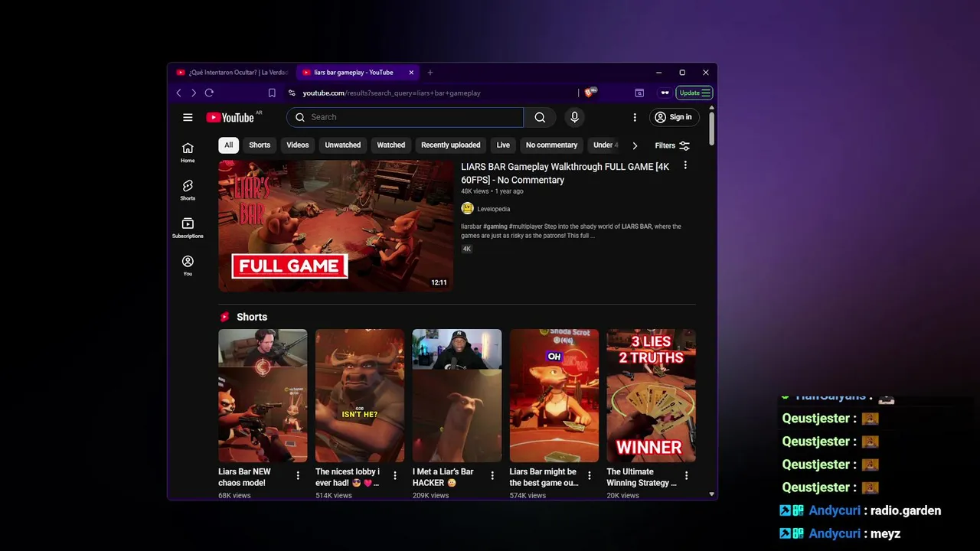
Task: Click Andycuri radio.garden chat message
Action: point(861,510)
